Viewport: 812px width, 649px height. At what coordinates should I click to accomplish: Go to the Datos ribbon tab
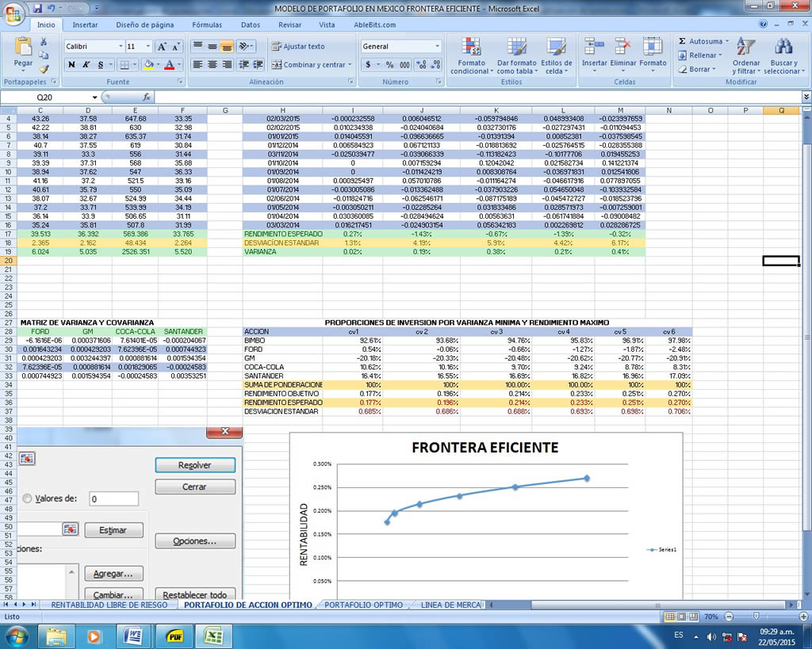point(250,25)
